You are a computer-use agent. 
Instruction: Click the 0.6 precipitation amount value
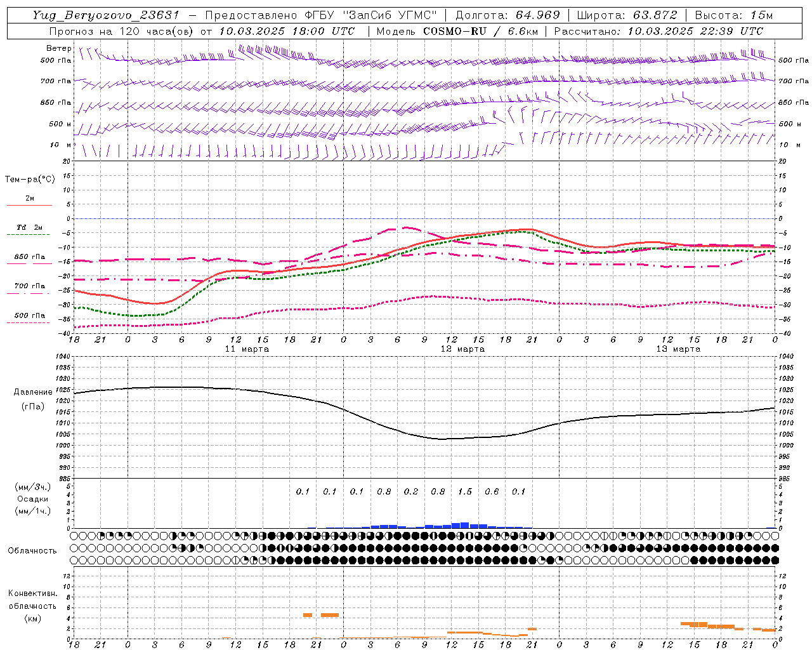tap(492, 491)
